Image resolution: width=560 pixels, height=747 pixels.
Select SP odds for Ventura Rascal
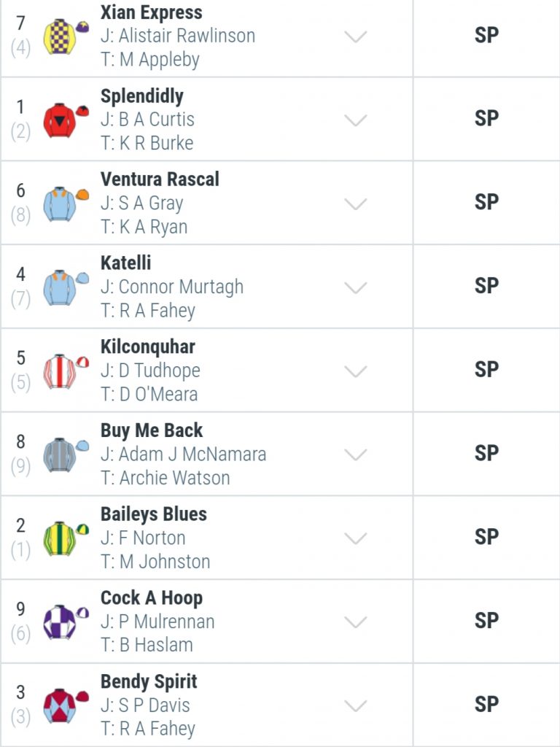click(486, 203)
